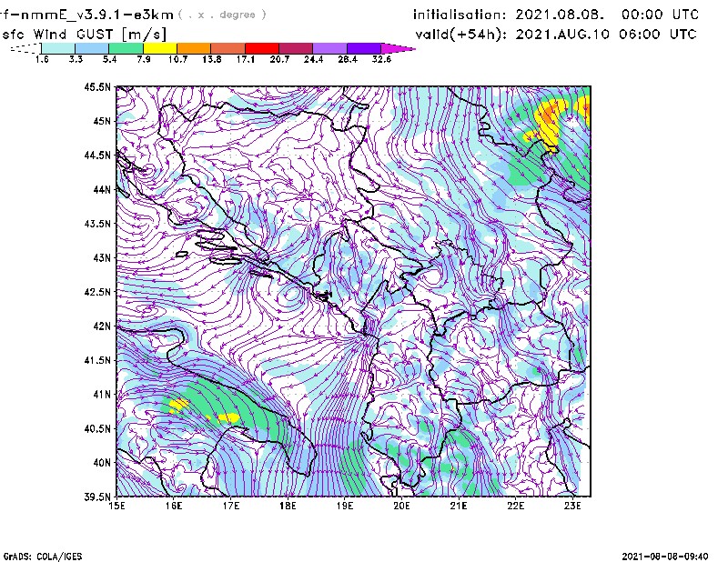Click the yellow 7.9–10.7 legend swatch
This screenshot has width=728, height=562.
click(160, 48)
